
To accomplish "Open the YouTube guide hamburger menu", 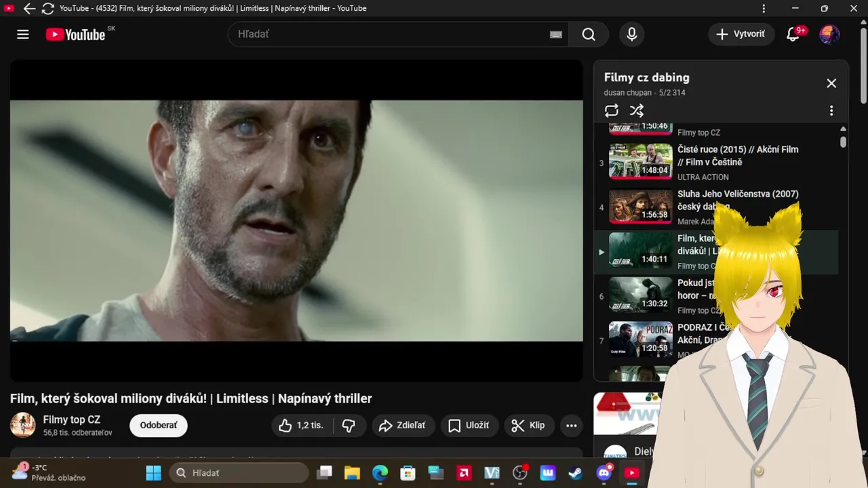I will click(x=23, y=35).
